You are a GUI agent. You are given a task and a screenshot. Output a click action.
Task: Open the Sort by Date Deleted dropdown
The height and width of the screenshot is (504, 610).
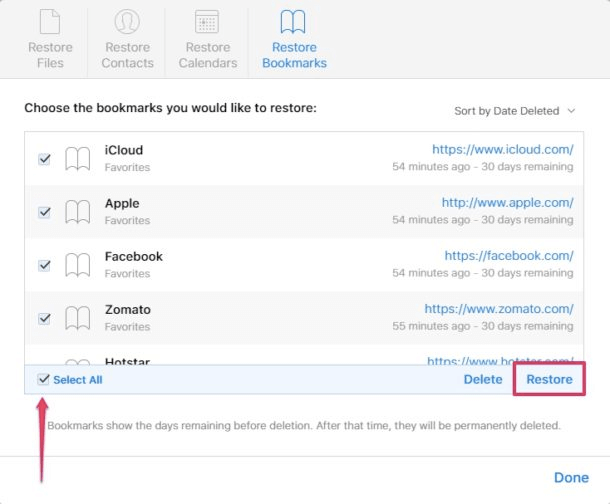click(x=514, y=111)
